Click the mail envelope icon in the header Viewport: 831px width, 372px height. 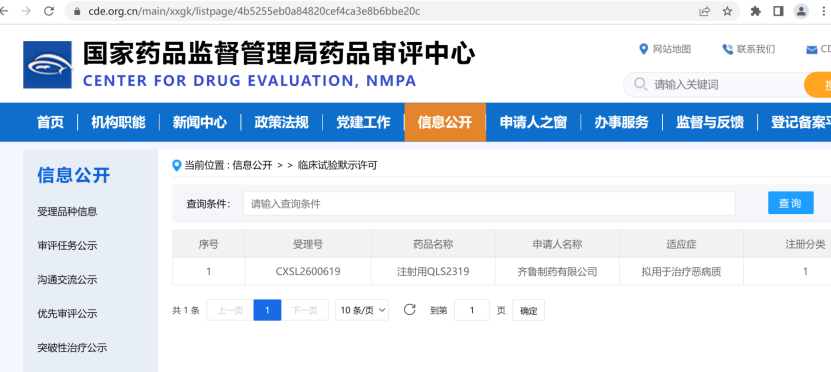[811, 50]
